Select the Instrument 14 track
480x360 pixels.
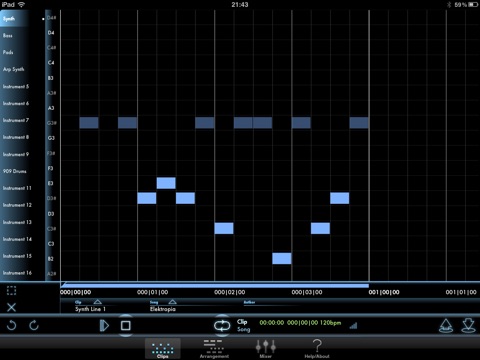pyautogui.click(x=17, y=239)
